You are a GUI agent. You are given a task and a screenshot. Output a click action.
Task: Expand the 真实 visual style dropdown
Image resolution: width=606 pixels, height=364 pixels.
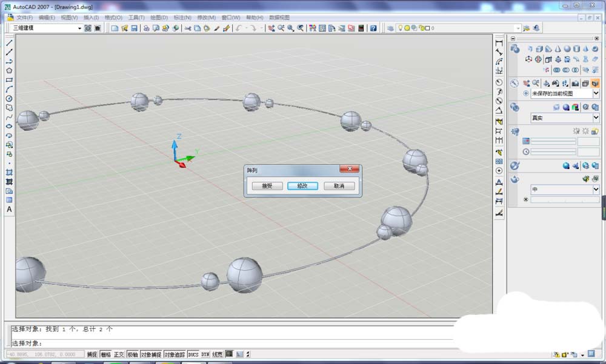tap(596, 117)
